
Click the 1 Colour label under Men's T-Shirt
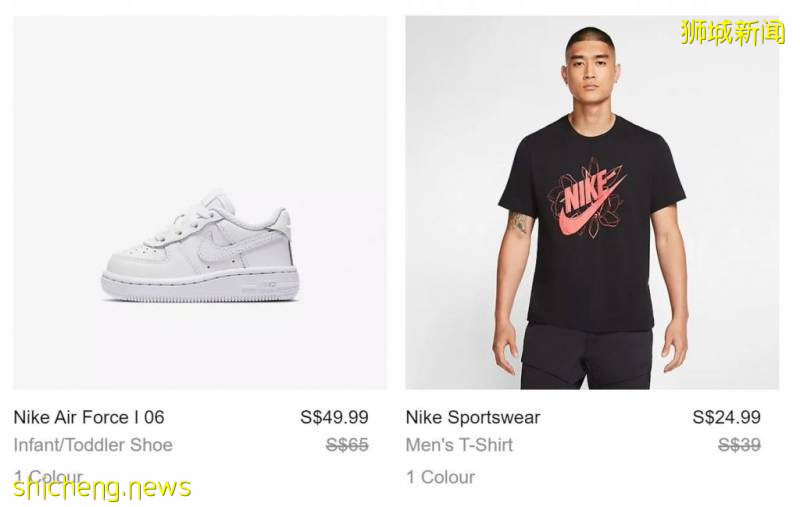(440, 477)
